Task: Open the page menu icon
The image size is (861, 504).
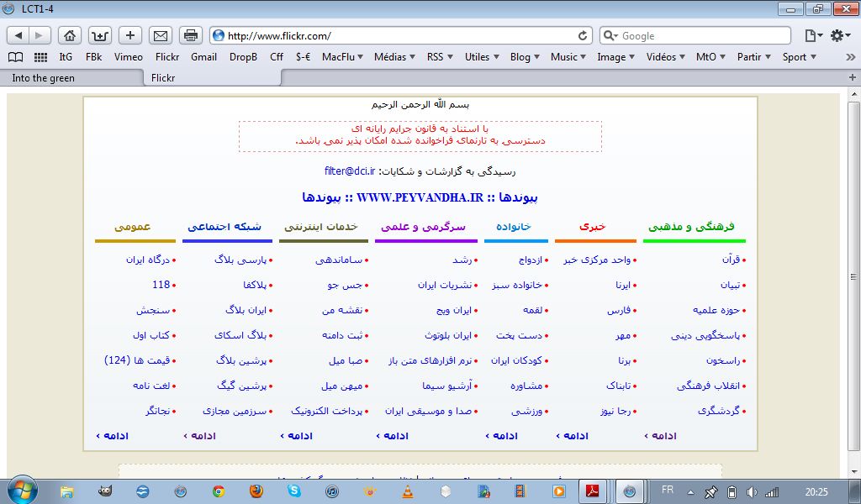Action: [813, 35]
